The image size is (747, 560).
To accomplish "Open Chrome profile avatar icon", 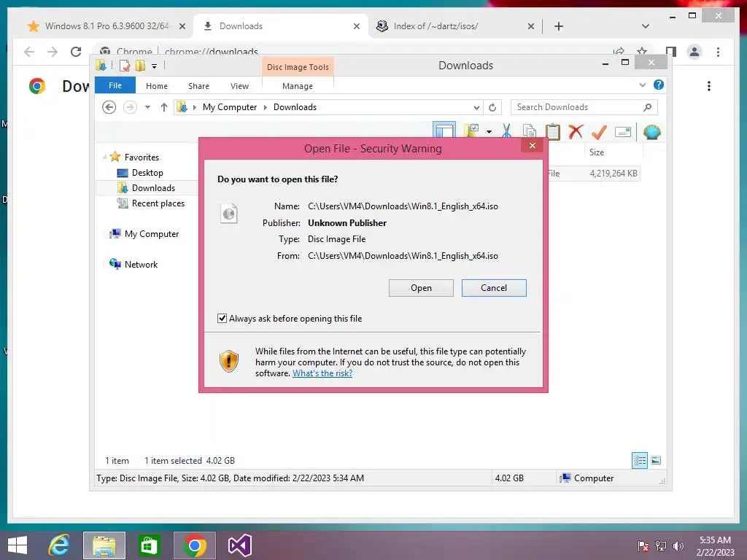I will point(694,52).
